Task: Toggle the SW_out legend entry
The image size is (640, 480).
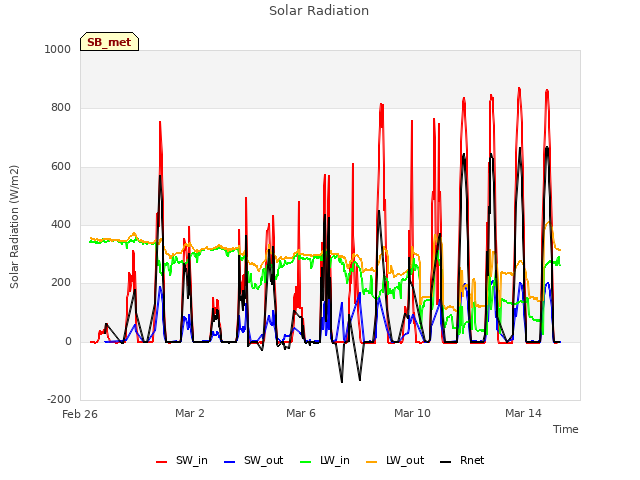Action: pyautogui.click(x=253, y=460)
